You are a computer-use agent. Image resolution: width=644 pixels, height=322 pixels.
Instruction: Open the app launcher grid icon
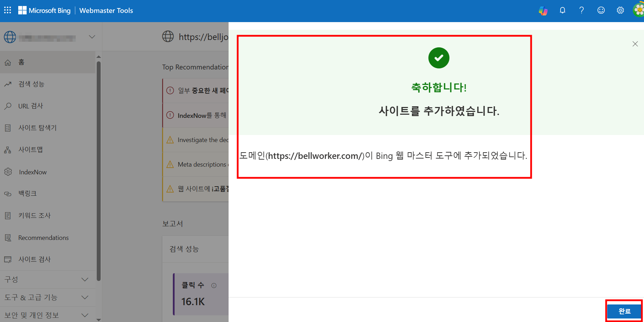pyautogui.click(x=8, y=10)
